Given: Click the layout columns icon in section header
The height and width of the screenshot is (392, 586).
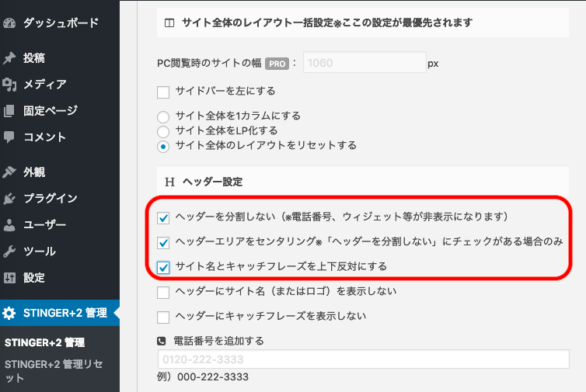Looking at the screenshot, I should pyautogui.click(x=169, y=23).
